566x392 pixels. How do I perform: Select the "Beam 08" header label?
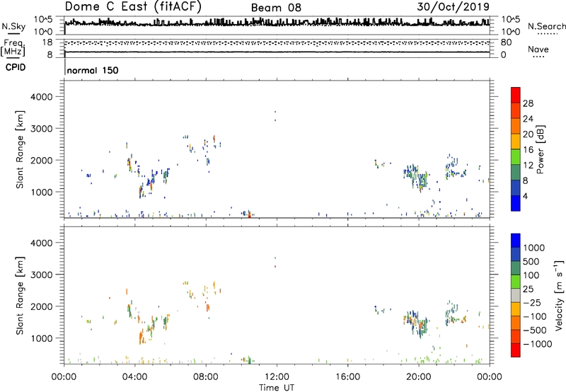(x=276, y=8)
